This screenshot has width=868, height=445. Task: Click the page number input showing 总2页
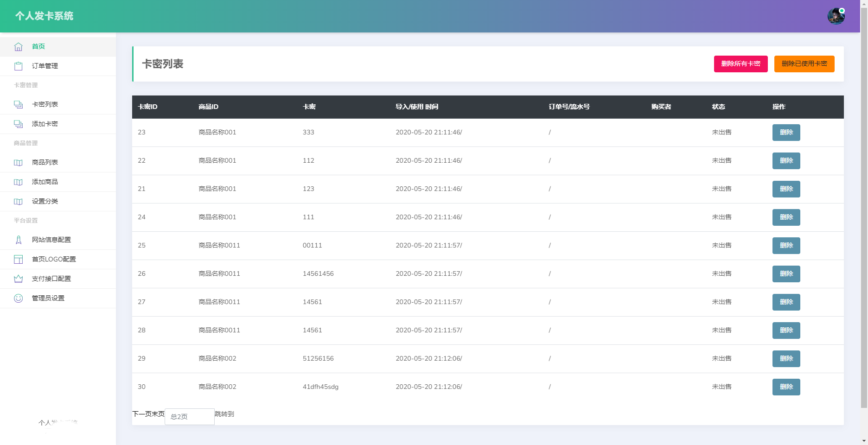click(x=189, y=416)
